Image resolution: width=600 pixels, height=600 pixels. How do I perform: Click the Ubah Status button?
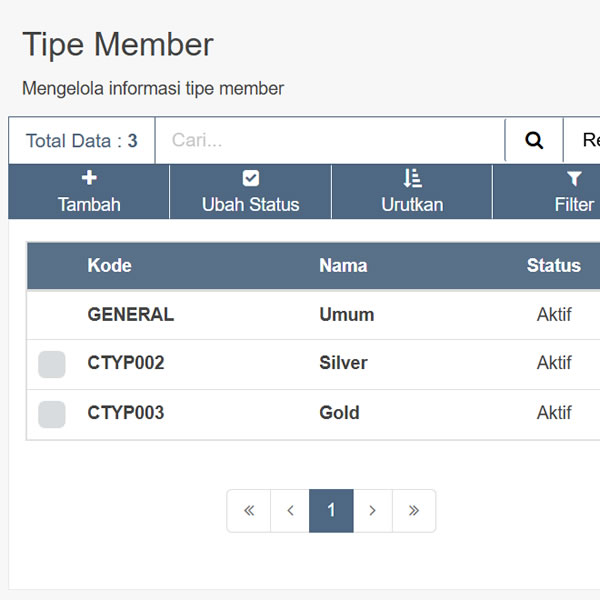(251, 192)
